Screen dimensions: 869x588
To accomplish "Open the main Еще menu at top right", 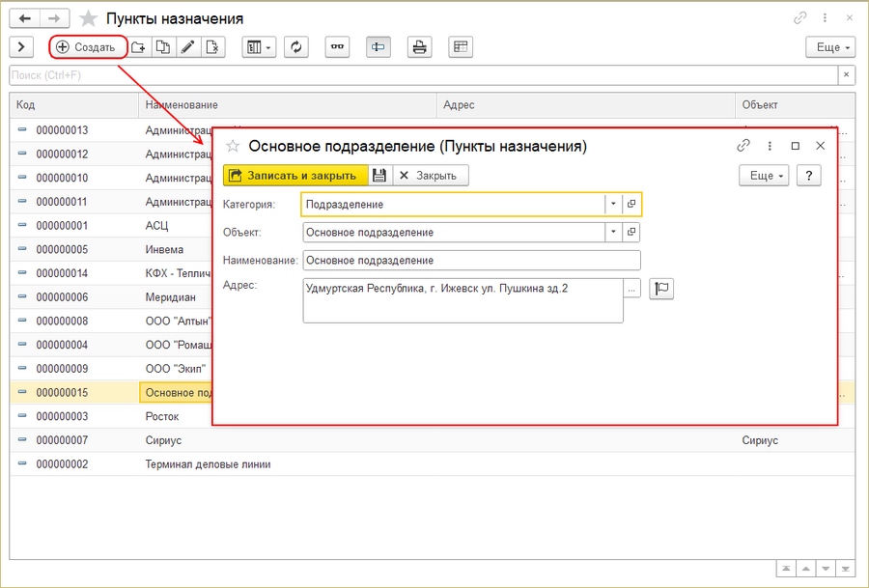I will tap(830, 47).
